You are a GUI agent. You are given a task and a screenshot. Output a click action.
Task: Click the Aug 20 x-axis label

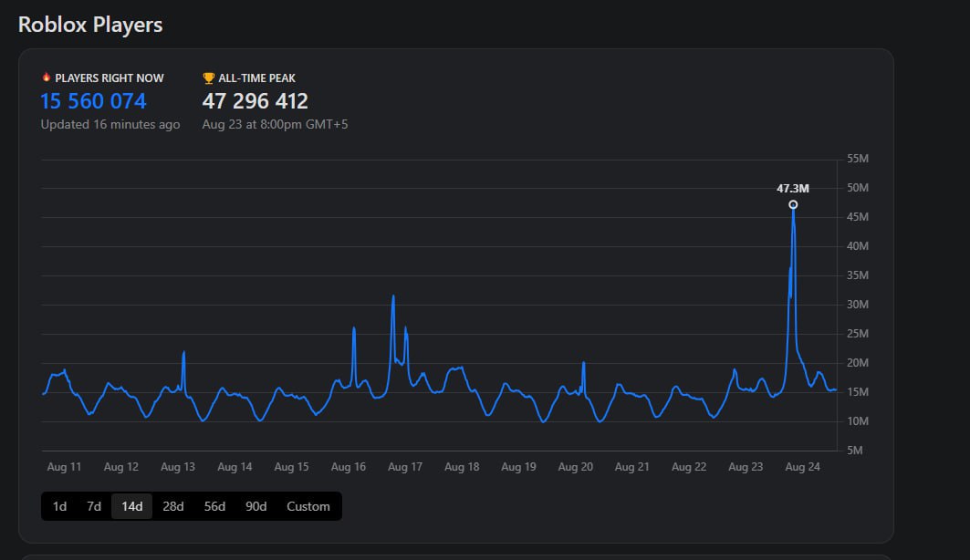coord(575,467)
